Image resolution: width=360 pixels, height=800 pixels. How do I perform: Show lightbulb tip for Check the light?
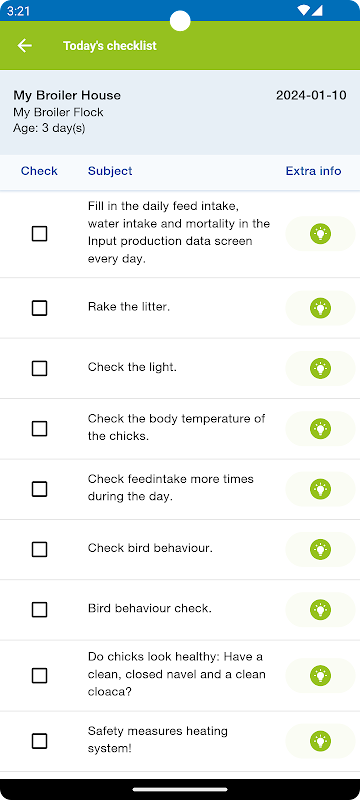(320, 368)
